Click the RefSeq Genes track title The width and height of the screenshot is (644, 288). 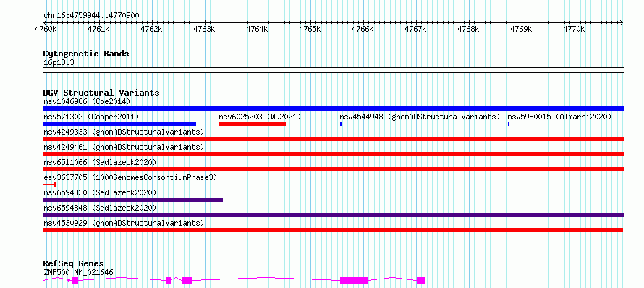[x=74, y=264]
